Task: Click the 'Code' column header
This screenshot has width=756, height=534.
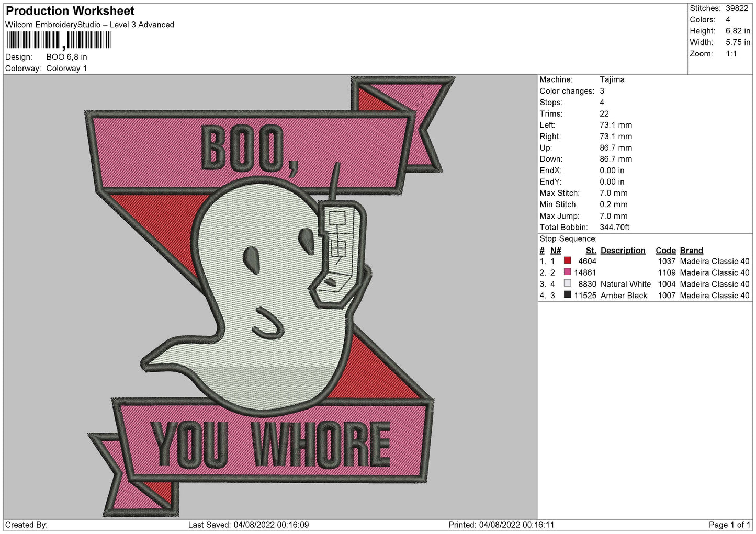Action: click(x=666, y=251)
